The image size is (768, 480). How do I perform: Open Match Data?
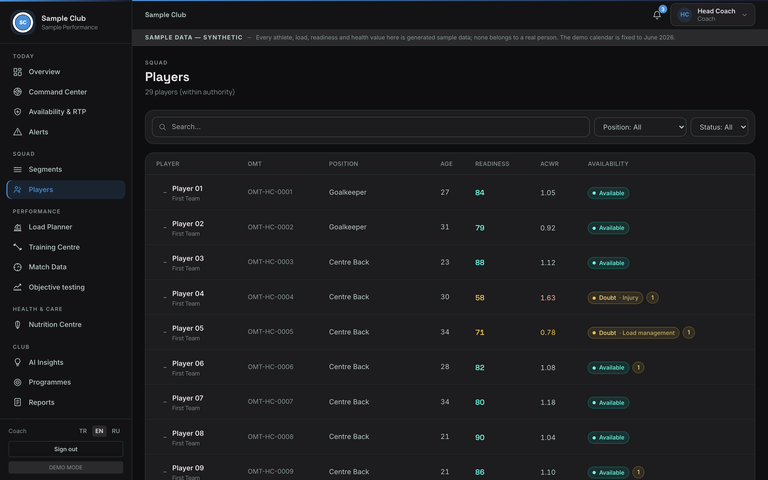point(66,267)
